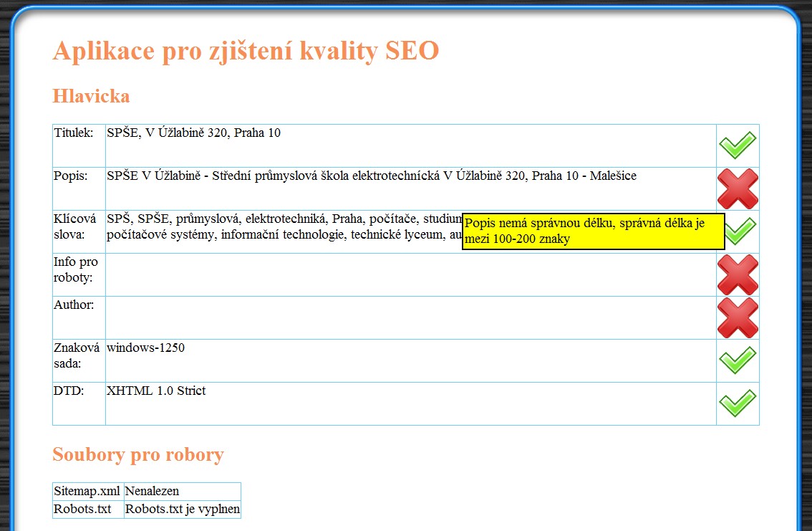812x531 pixels.
Task: Click the 'Robots.txt je vyplnen' status cell
Action: [183, 509]
